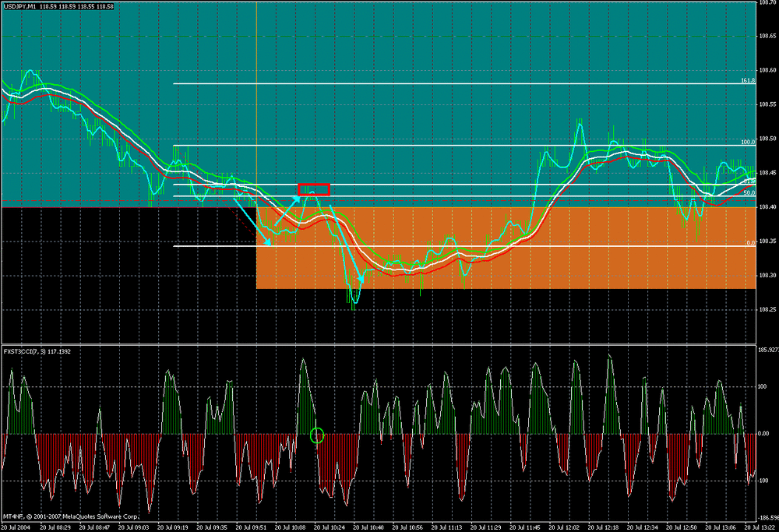779x532 pixels.
Task: Click the 20 Jul 10:56 time label
Action: coord(408,527)
